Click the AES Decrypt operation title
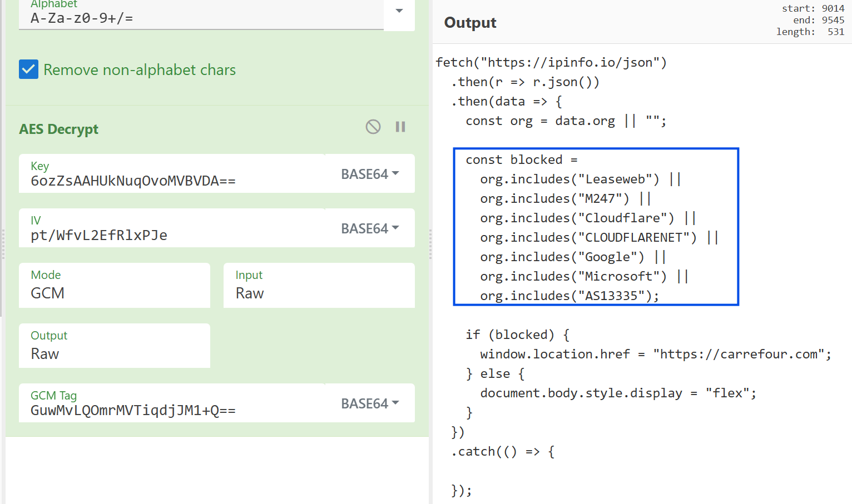 (x=59, y=129)
